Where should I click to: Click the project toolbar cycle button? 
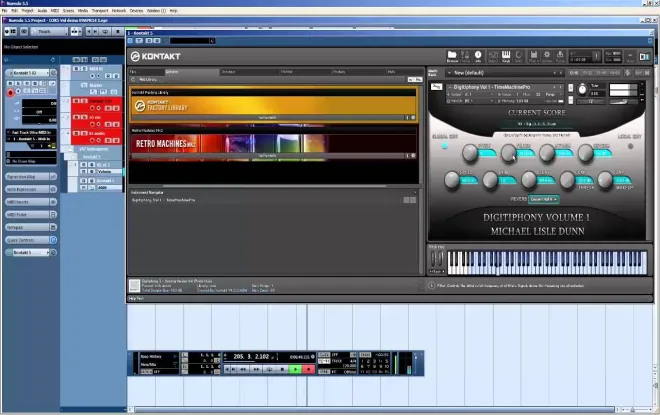pyautogui.click(x=105, y=32)
